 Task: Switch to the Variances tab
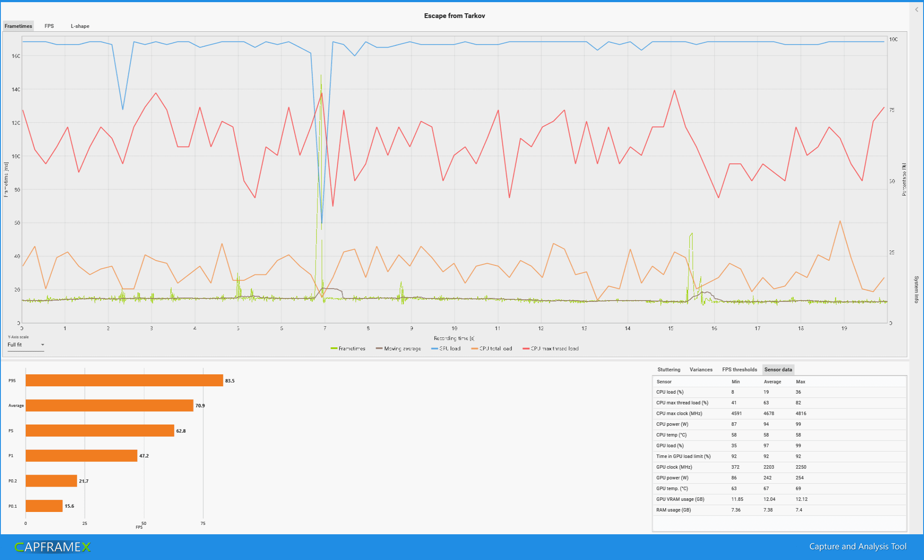point(701,370)
